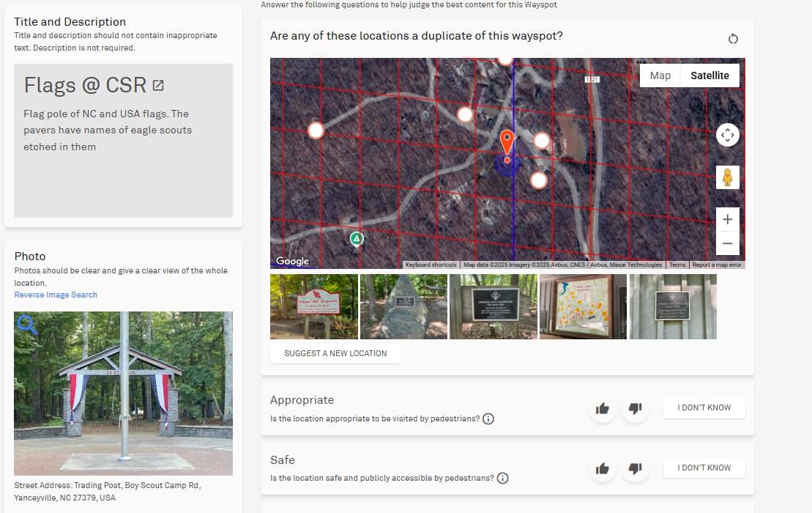Select the boulder with plaque thumbnail
Screen dimensions: 812x513
point(403,307)
